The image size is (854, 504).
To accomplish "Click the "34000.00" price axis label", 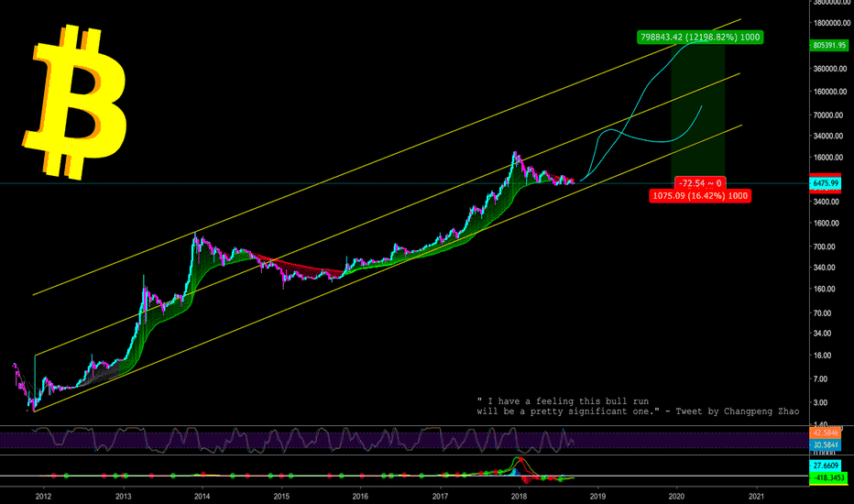I will [x=829, y=136].
